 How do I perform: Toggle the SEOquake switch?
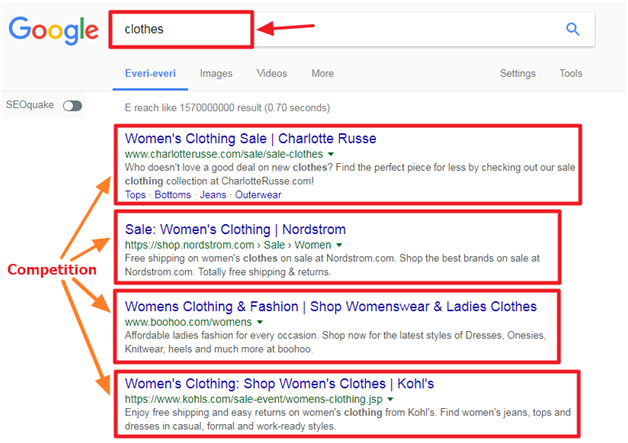coord(72,106)
